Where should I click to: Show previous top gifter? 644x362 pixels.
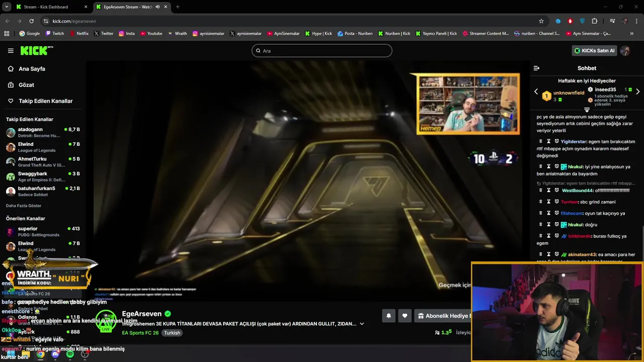coord(536,92)
